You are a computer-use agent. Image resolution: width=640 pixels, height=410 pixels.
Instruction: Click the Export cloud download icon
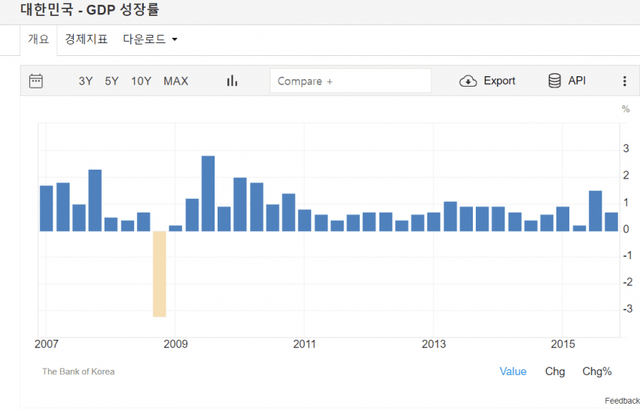(468, 81)
